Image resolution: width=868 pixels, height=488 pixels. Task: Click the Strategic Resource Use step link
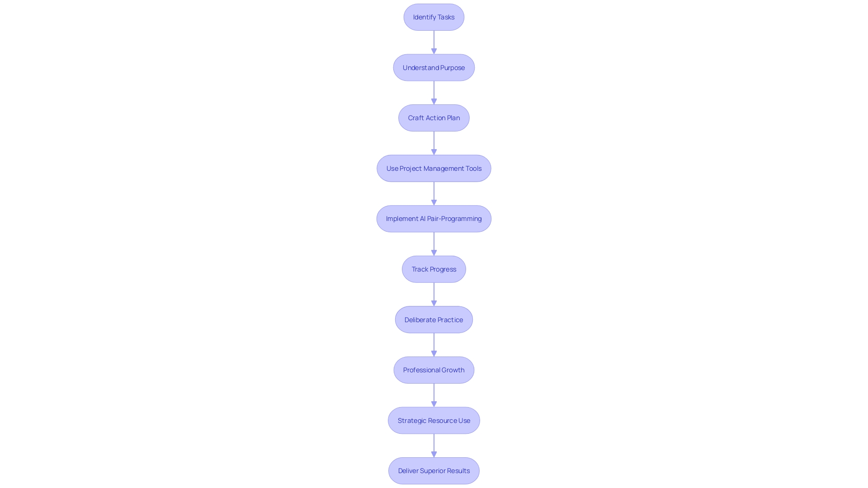[x=434, y=420]
